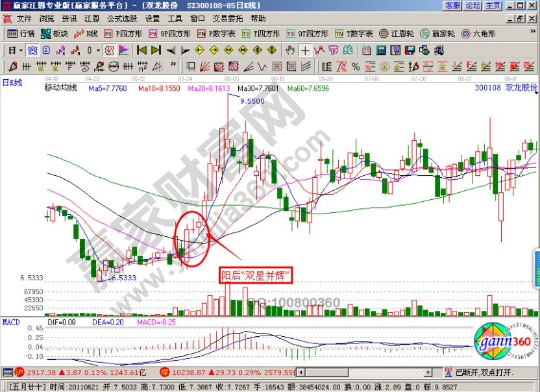The image size is (540, 392).
Task: Select the crosshair cursor tool
Action: click(x=304, y=50)
